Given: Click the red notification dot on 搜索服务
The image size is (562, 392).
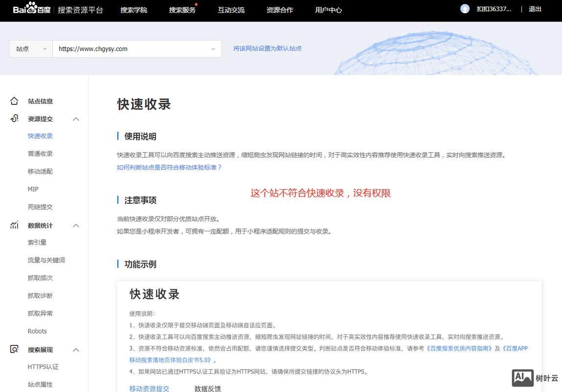Looking at the screenshot, I should [195, 5].
